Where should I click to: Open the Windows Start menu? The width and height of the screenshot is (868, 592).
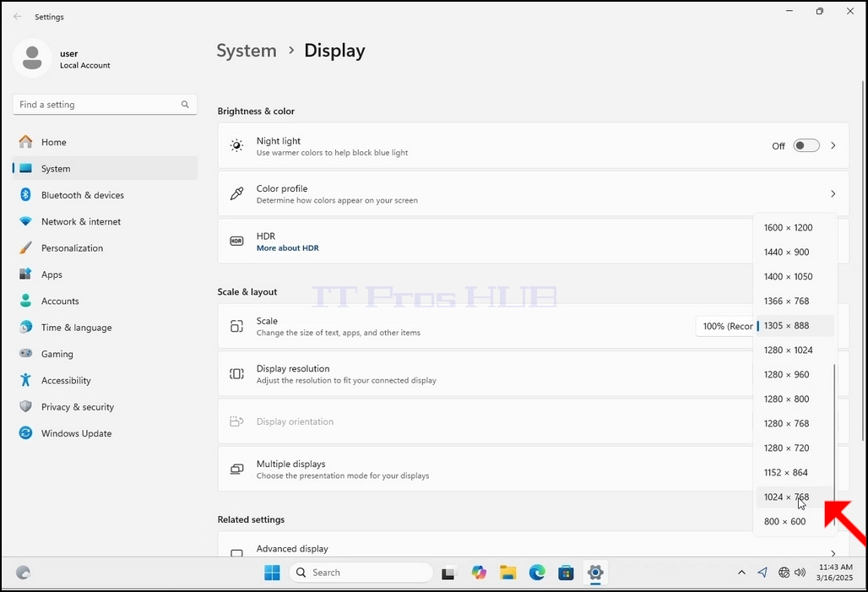pos(272,573)
